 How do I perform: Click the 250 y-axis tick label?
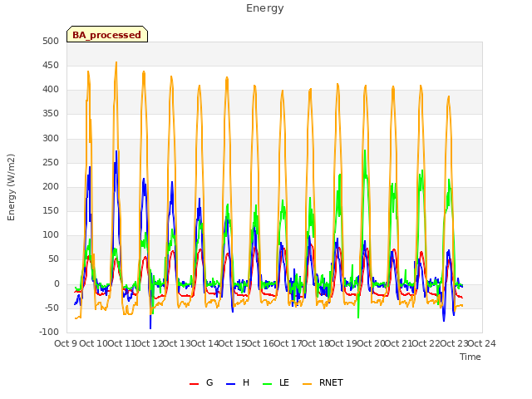tap(51, 163)
